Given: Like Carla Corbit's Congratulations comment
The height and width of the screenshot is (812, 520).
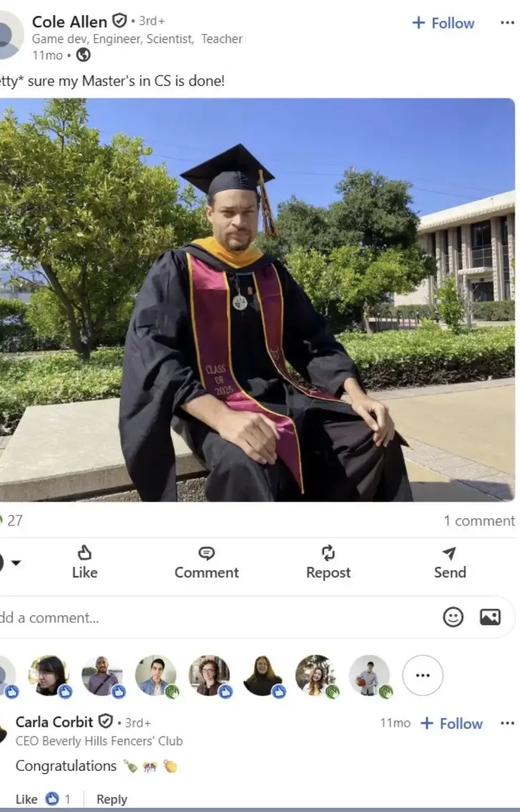Looking at the screenshot, I should click(27, 799).
